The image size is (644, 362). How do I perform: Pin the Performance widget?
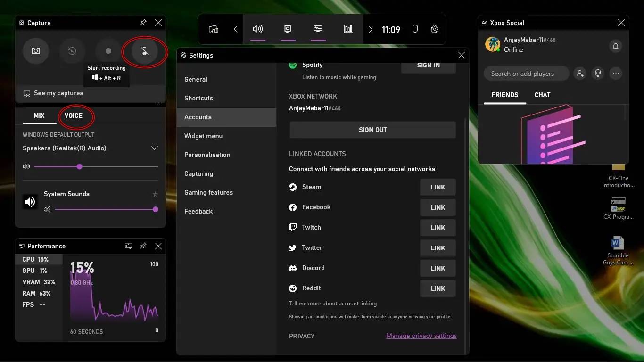click(x=143, y=246)
